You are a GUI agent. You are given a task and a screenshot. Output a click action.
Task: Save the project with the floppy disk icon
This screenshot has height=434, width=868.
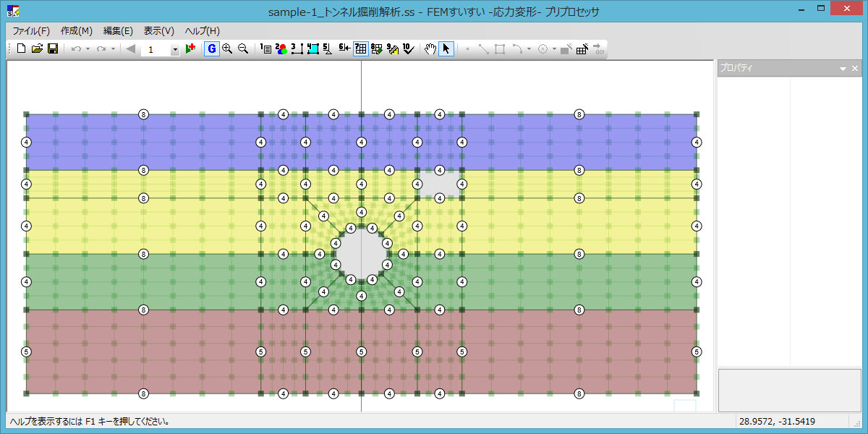(x=53, y=49)
